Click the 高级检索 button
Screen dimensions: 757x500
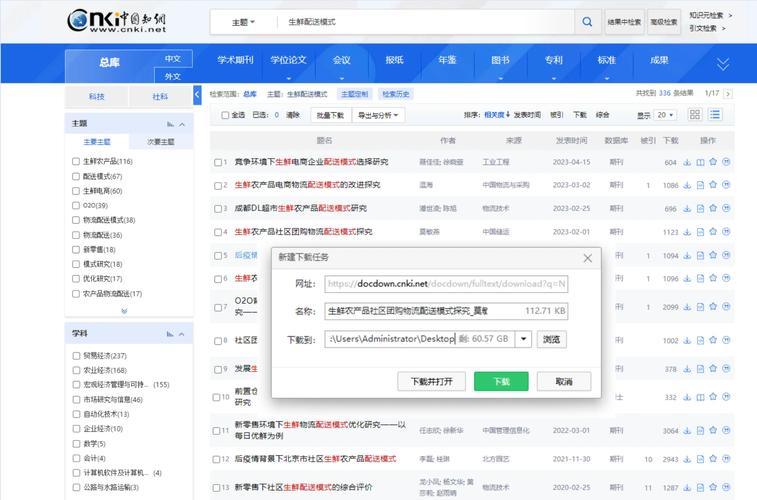coord(664,22)
